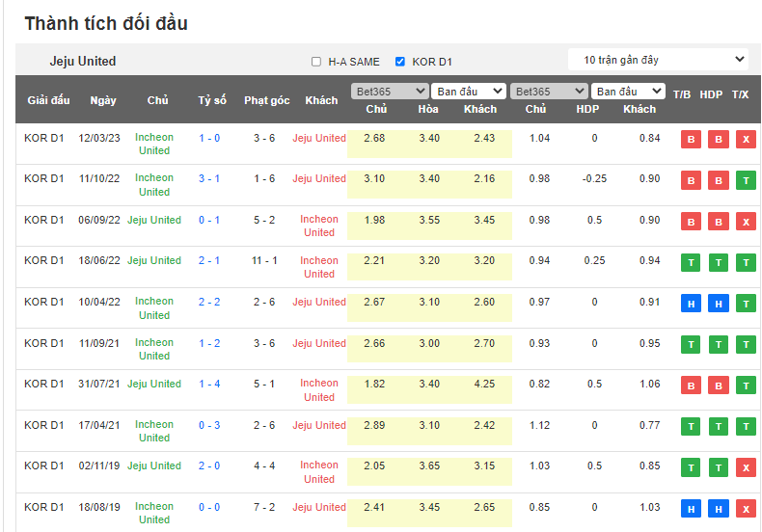Viewport: 762px width, 532px height.
Task: Click green T badge in 11/10/22 match row
Action: point(745,180)
